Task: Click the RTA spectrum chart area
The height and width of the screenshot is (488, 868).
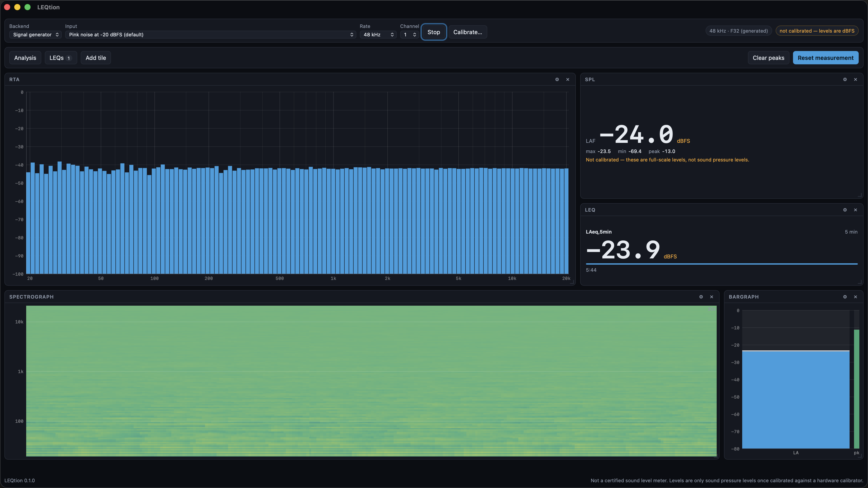Action: point(297,183)
